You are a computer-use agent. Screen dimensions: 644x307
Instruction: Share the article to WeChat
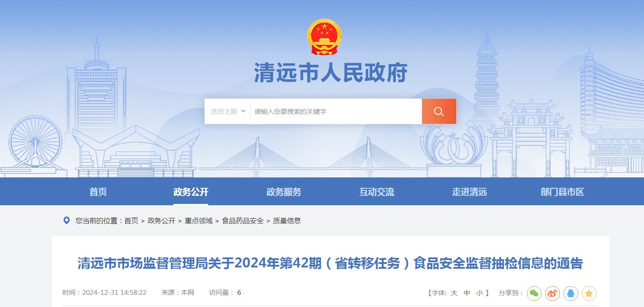pyautogui.click(x=534, y=293)
